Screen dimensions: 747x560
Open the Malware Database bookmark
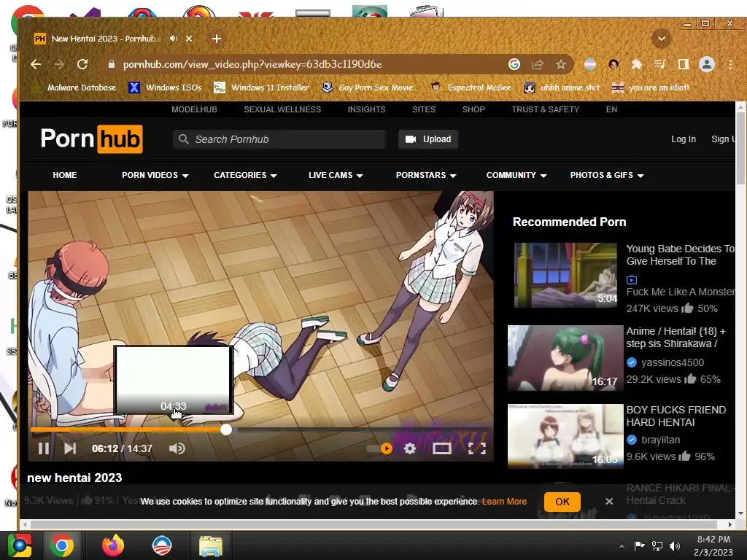tap(74, 87)
